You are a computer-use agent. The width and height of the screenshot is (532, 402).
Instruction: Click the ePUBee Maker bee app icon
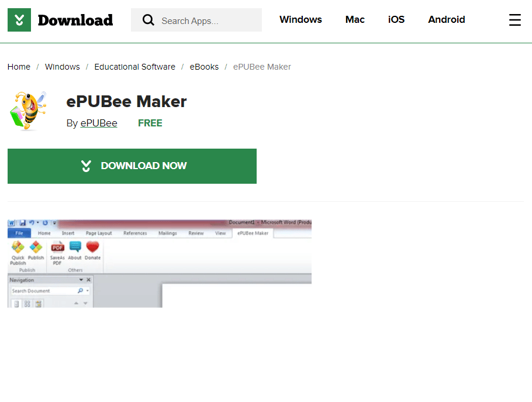pos(28,111)
